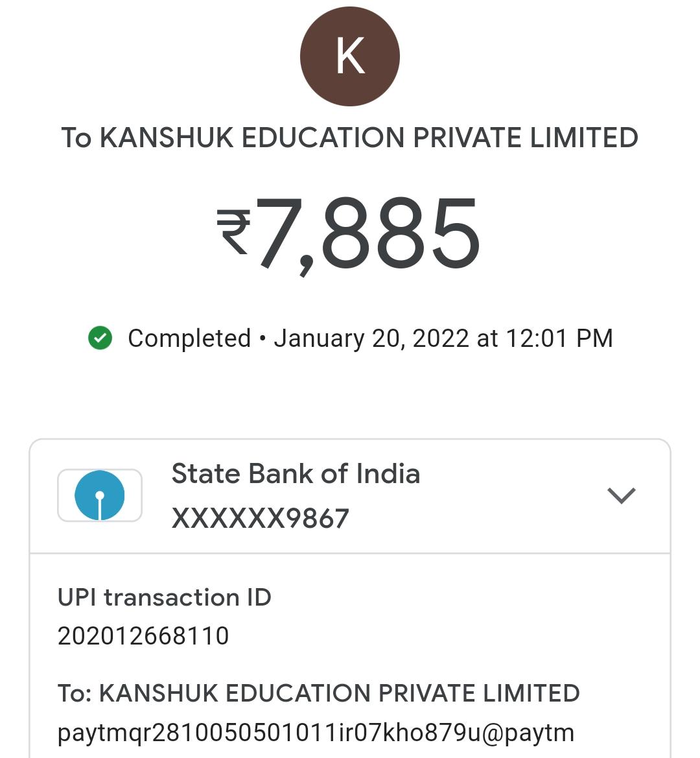Screen dimensions: 700x758
Task: Tap the recipient name heading at top
Action: [x=350, y=138]
